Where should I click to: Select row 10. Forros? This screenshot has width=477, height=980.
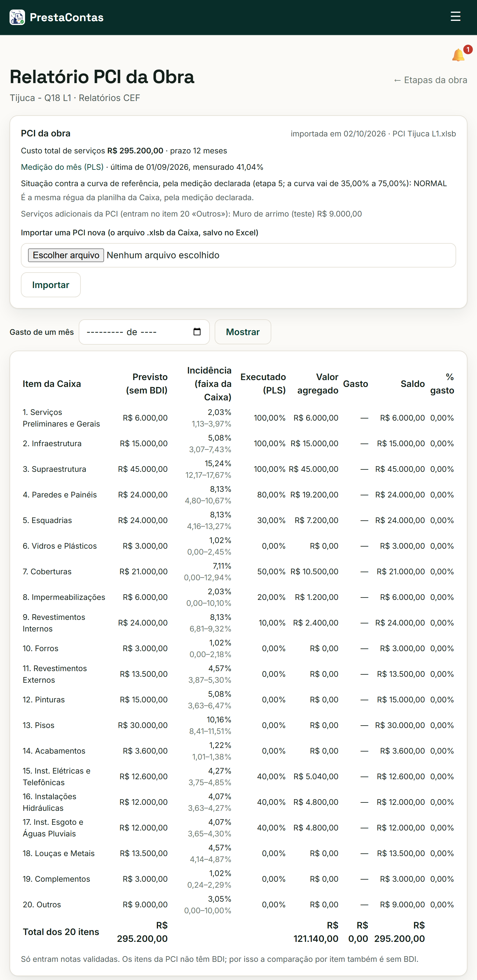[238, 648]
